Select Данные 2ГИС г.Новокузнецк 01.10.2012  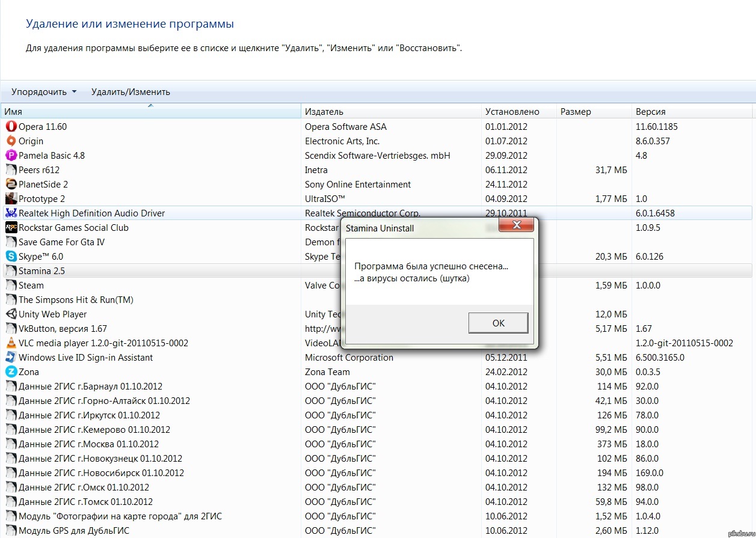point(100,458)
